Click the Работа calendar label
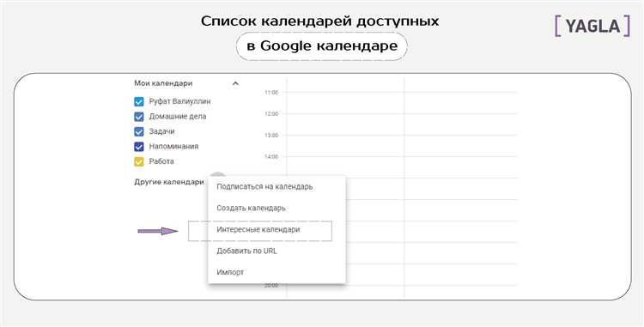The height and width of the screenshot is (327, 644). tap(161, 161)
